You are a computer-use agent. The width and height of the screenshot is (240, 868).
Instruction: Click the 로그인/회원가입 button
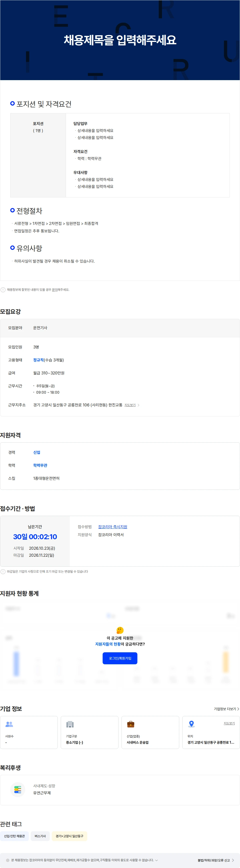pyautogui.click(x=120, y=658)
